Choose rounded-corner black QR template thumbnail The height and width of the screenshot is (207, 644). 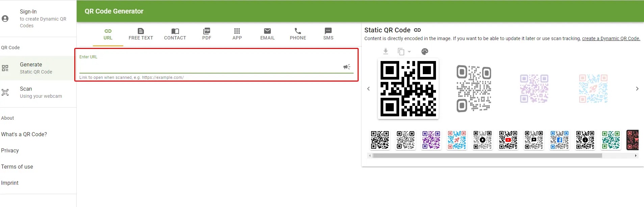(406, 140)
